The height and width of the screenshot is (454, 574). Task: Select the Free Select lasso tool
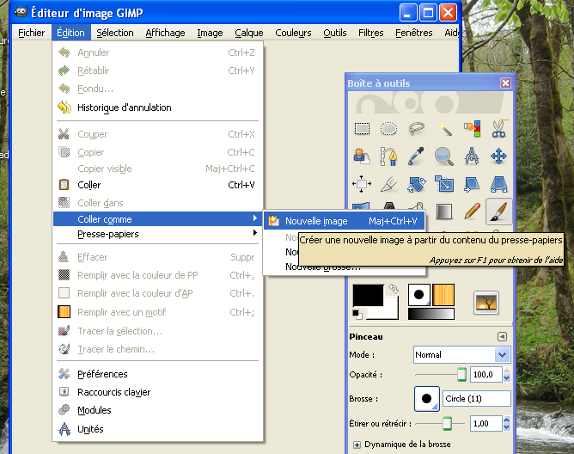tap(416, 129)
